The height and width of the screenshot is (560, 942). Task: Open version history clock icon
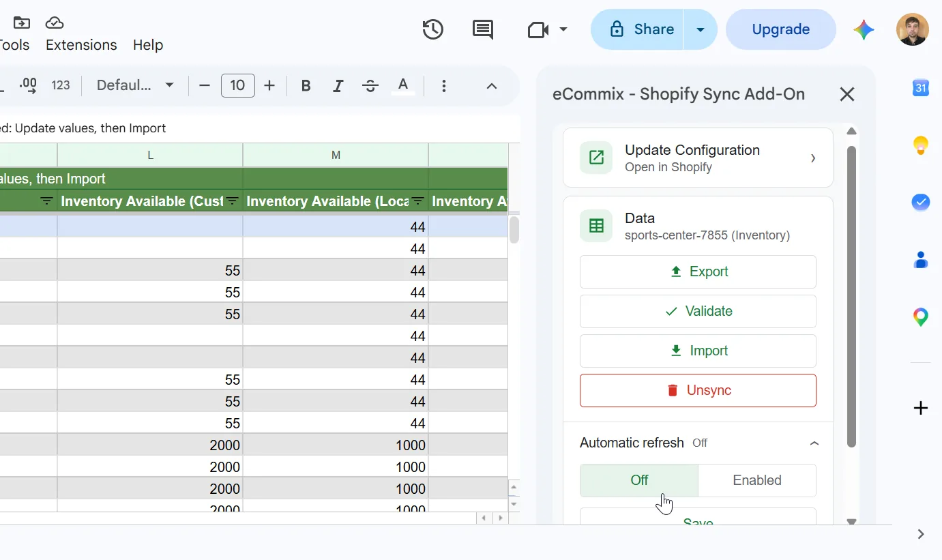pos(433,29)
